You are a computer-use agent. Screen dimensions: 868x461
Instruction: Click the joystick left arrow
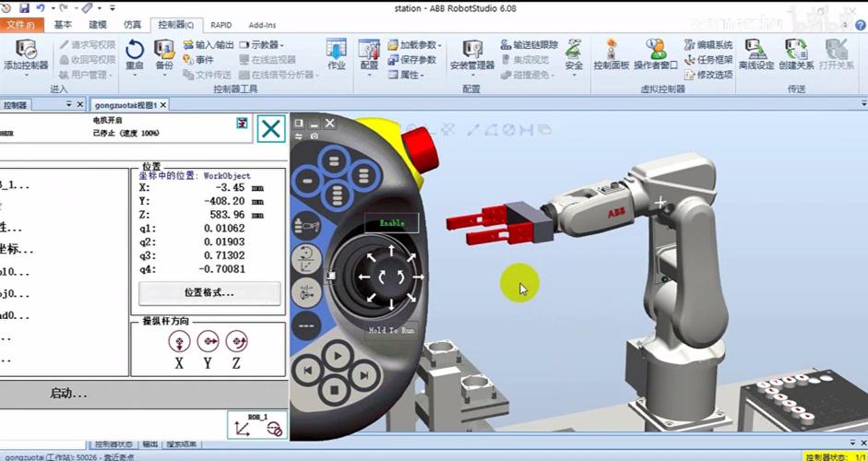(364, 277)
